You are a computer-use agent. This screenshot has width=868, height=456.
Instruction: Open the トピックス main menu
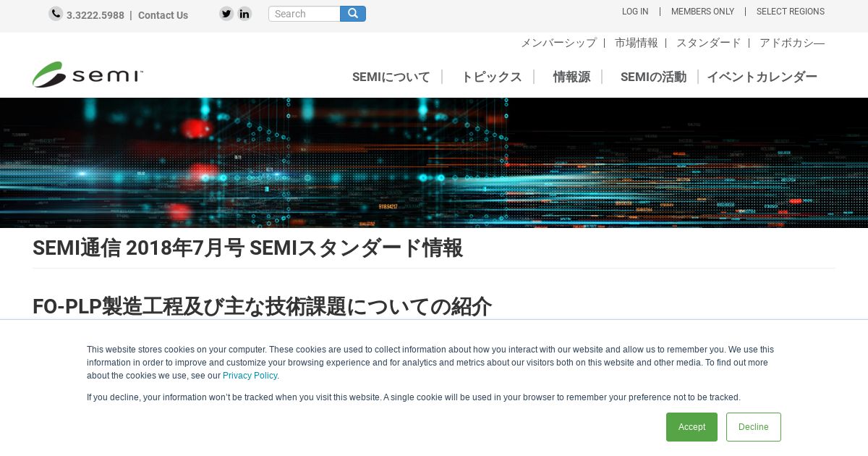click(x=491, y=77)
